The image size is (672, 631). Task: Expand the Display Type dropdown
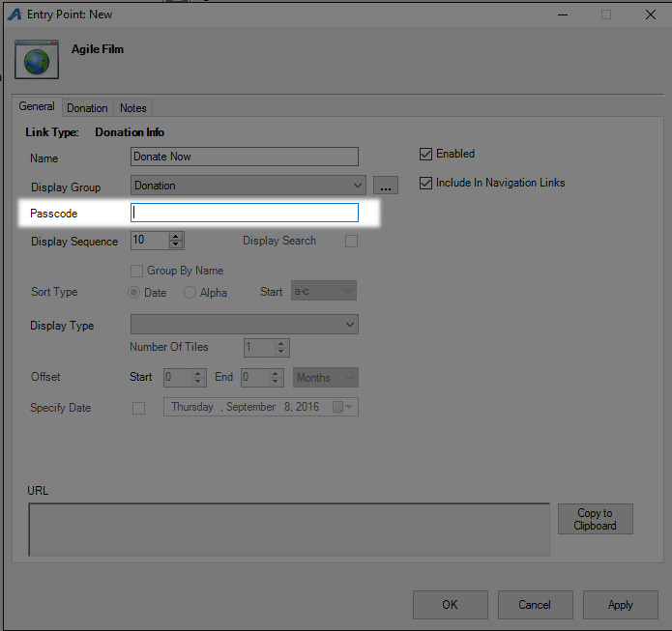coord(245,325)
